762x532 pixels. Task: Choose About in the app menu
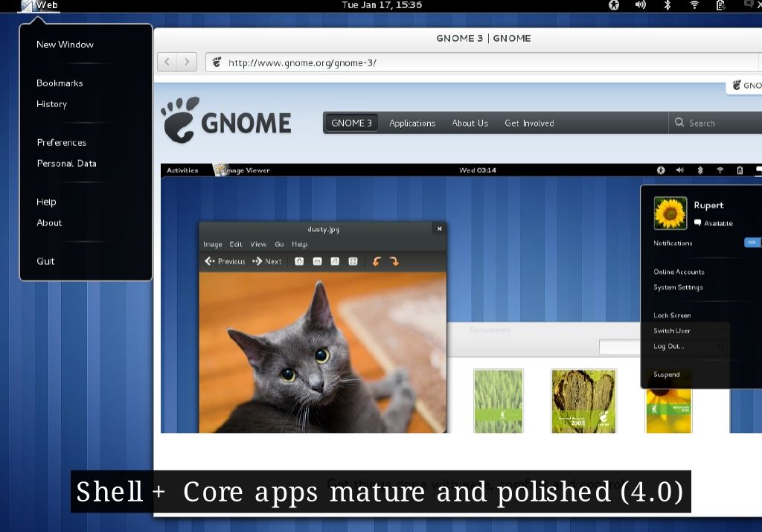coord(49,222)
